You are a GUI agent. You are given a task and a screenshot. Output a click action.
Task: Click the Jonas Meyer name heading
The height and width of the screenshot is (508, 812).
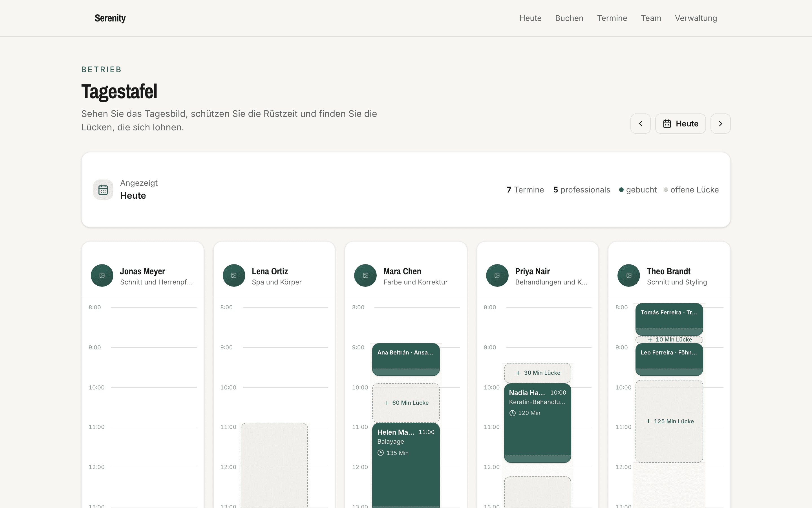[142, 271]
